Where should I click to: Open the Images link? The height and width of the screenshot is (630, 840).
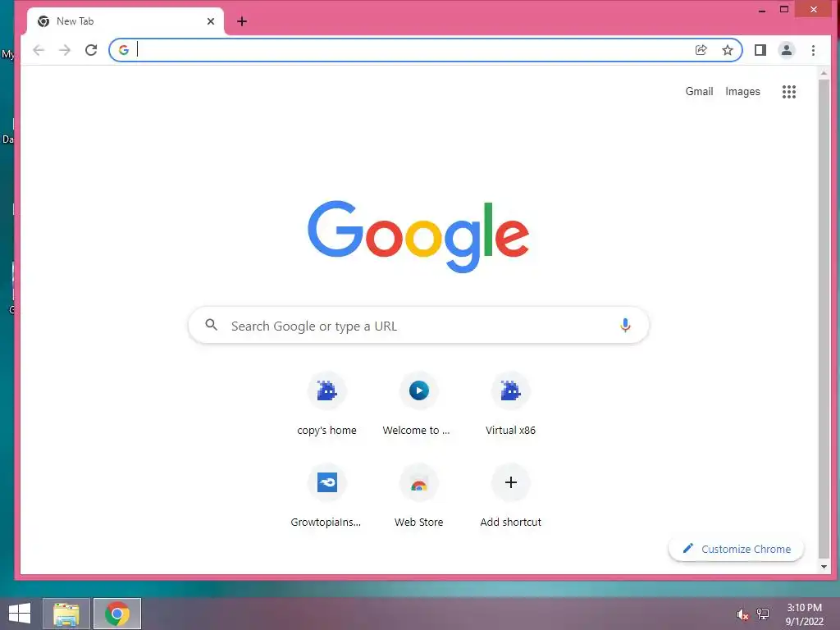742,92
